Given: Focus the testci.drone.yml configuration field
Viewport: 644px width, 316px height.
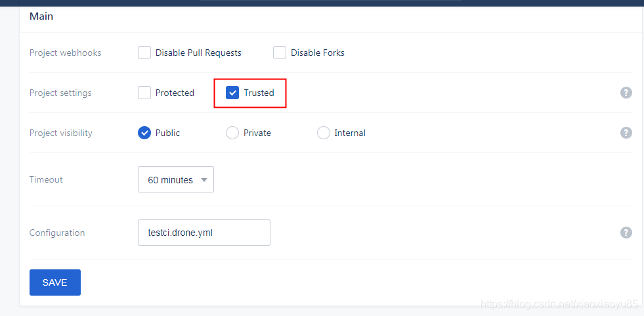Looking at the screenshot, I should point(204,233).
